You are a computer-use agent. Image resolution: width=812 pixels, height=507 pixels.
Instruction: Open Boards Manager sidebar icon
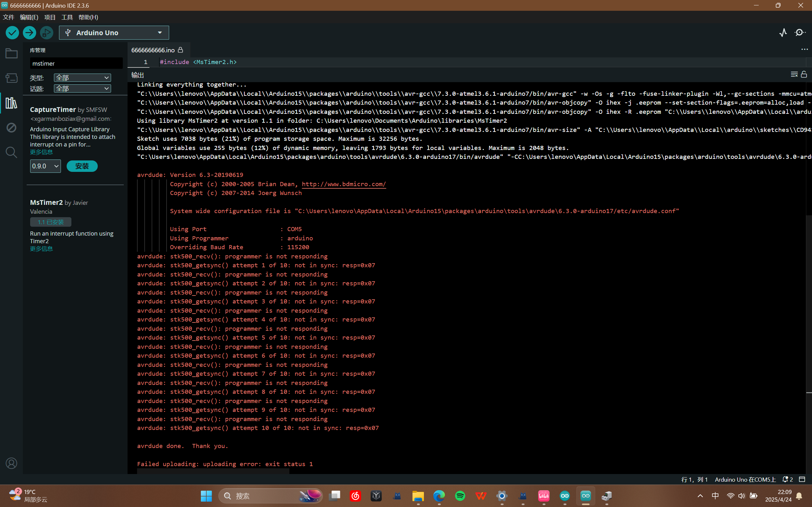11,78
